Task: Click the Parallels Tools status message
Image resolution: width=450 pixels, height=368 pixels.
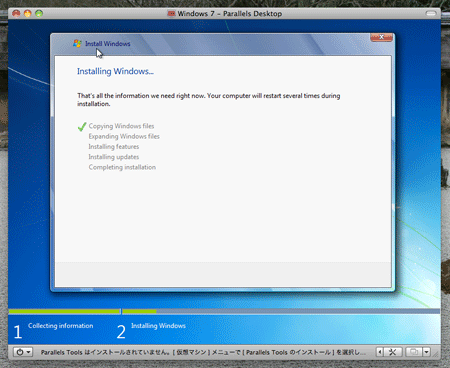Action: [203, 352]
